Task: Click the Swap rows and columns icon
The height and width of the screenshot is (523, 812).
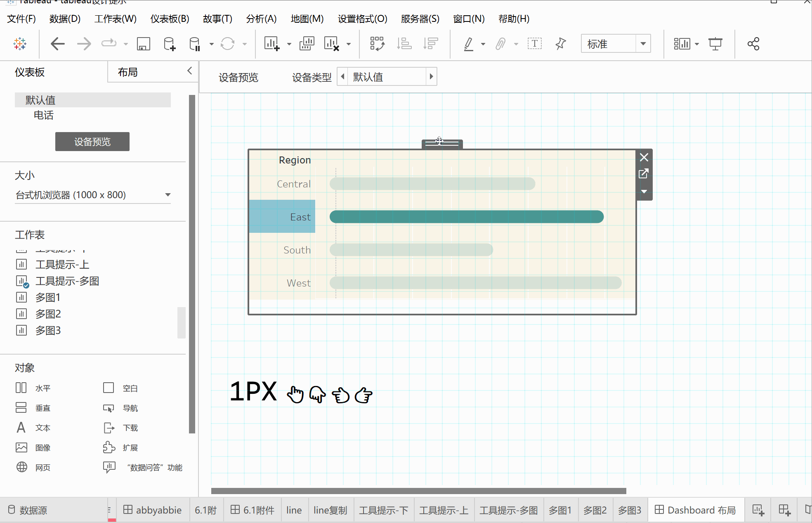Action: click(377, 44)
